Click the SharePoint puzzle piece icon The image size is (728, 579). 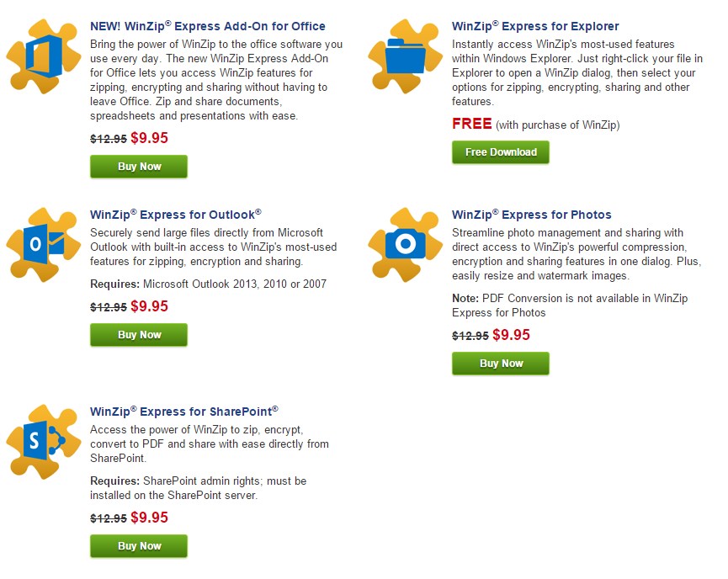(44, 442)
